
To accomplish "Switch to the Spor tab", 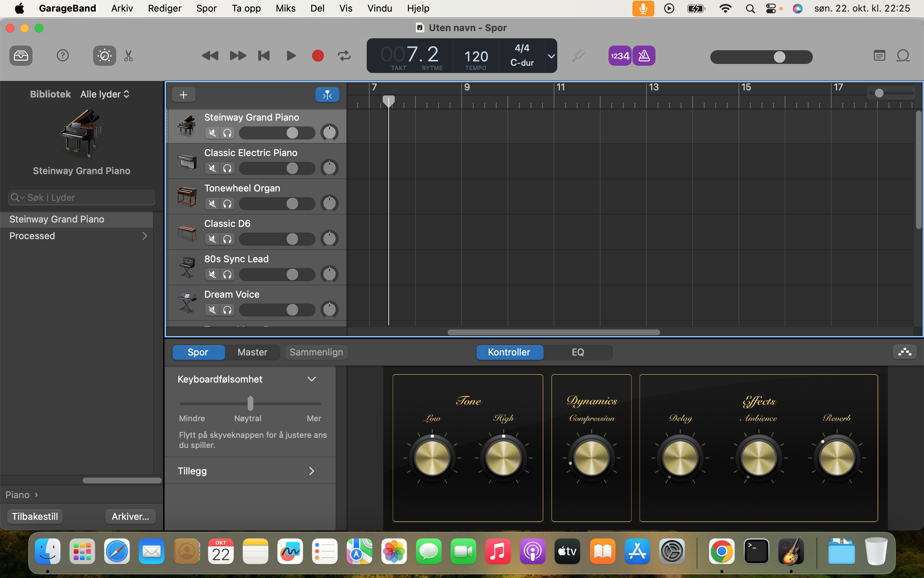I will click(198, 352).
